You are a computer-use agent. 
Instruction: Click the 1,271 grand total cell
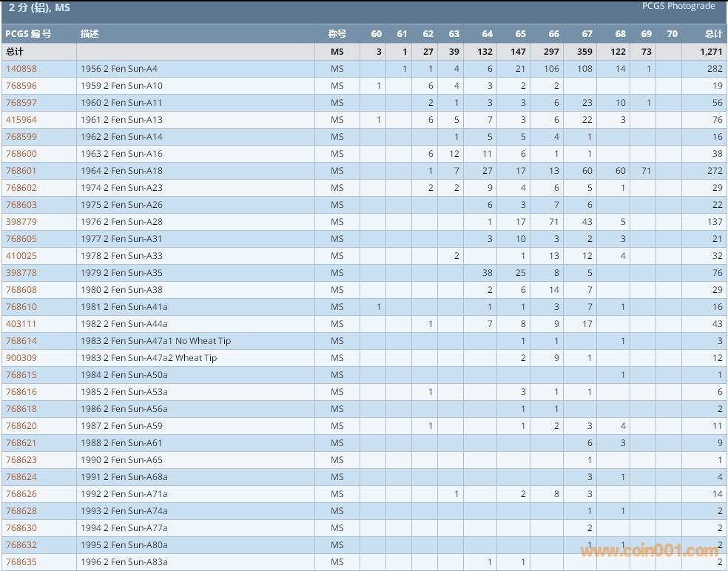(711, 52)
